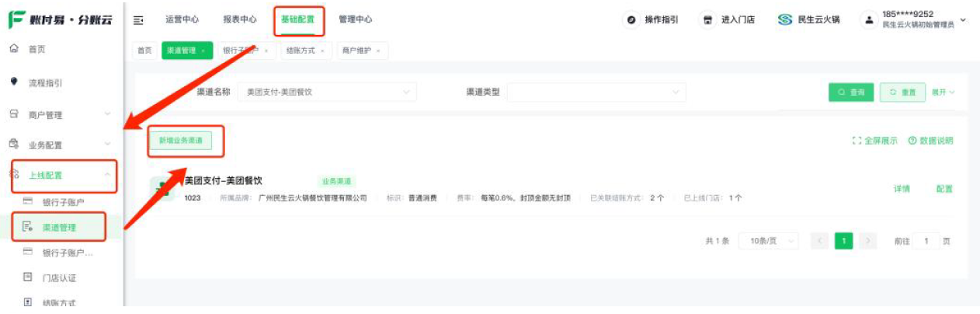Viewport: 980px width, 314px height.
Task: Click the user avatar icon
Action: (869, 20)
